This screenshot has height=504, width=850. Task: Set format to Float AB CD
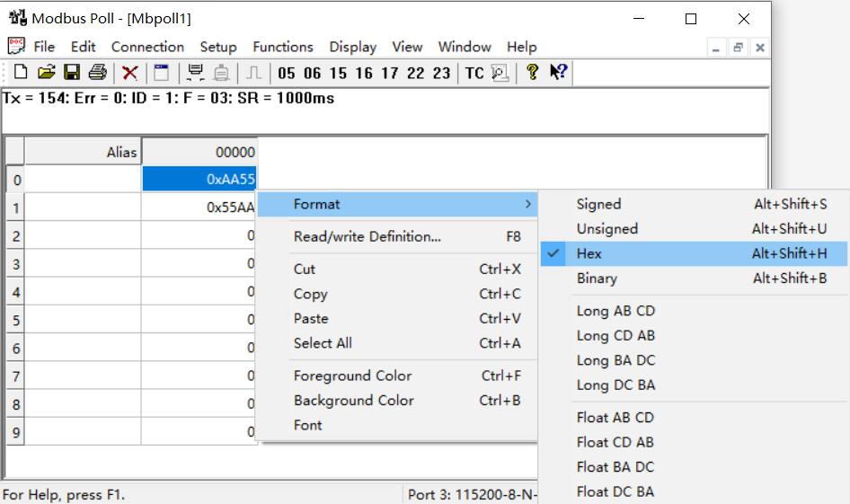pos(694,418)
